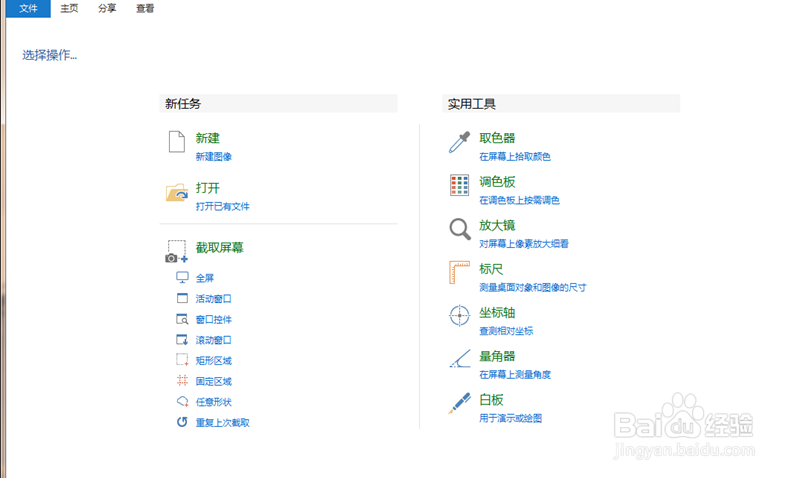Click the 打开 title link
800x478 pixels.
(x=208, y=188)
